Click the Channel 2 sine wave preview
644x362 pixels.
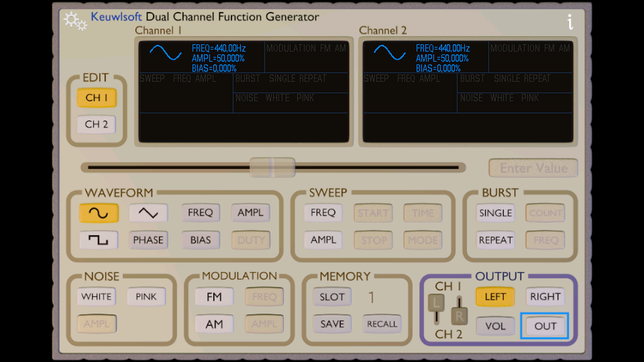point(390,53)
